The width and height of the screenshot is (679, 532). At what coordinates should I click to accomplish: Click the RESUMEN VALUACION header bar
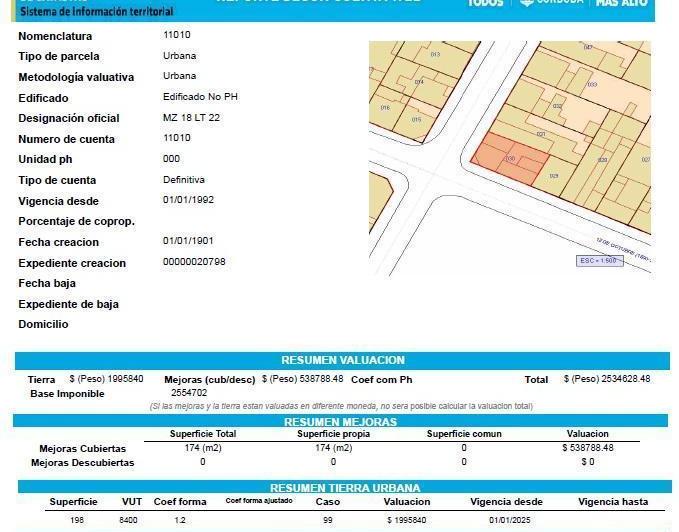342,360
